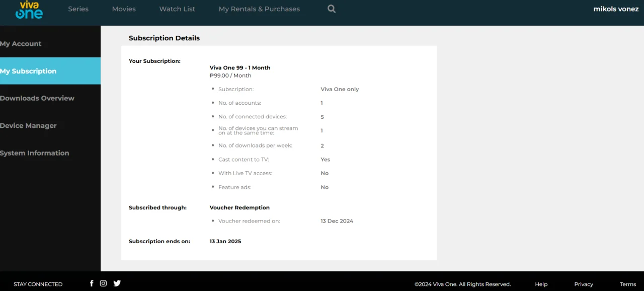
Task: Click 'STAY CONNECTED' footer text
Action: 38,284
